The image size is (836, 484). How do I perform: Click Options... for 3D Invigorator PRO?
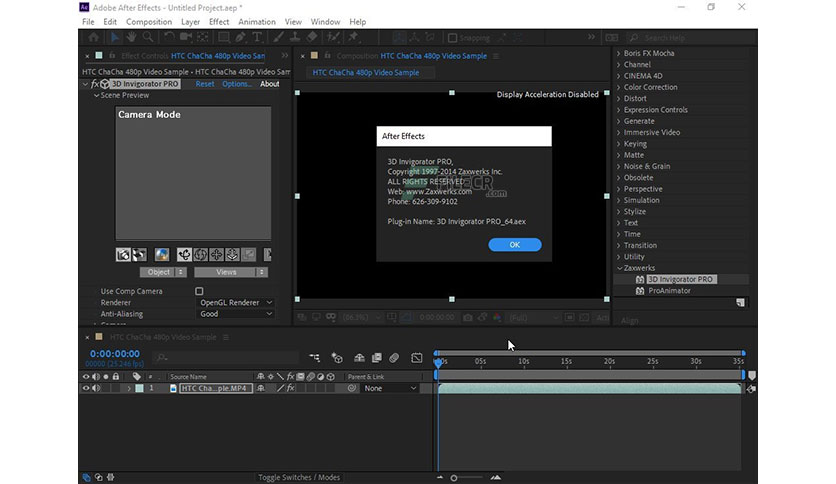236,84
